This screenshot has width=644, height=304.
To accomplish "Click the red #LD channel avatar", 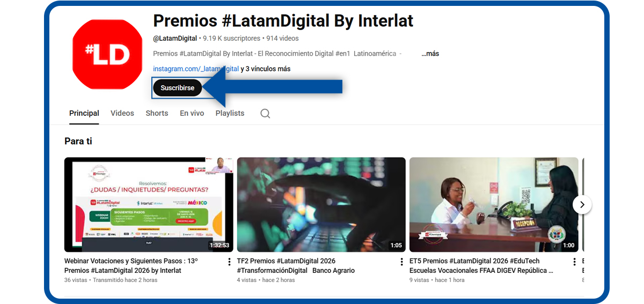I will tap(107, 54).
